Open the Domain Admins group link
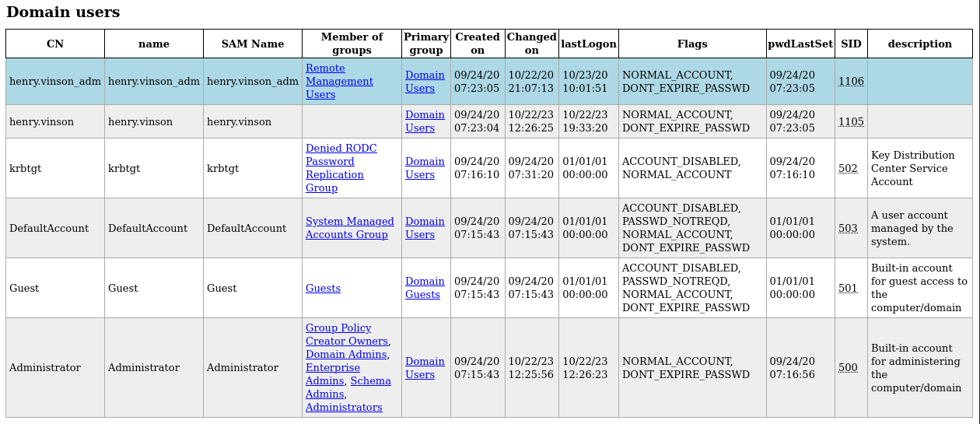This screenshot has width=980, height=424. click(346, 354)
